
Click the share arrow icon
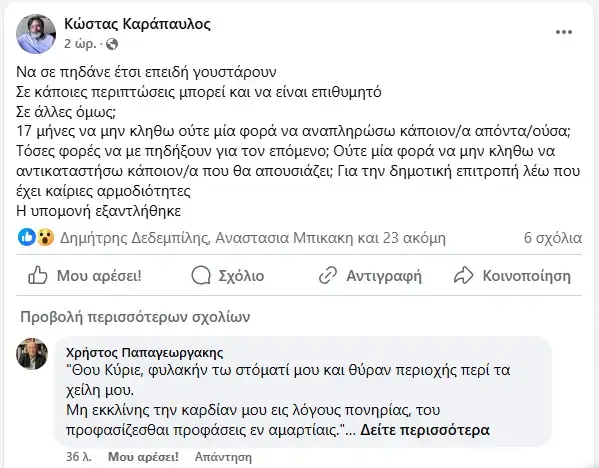coord(464,275)
